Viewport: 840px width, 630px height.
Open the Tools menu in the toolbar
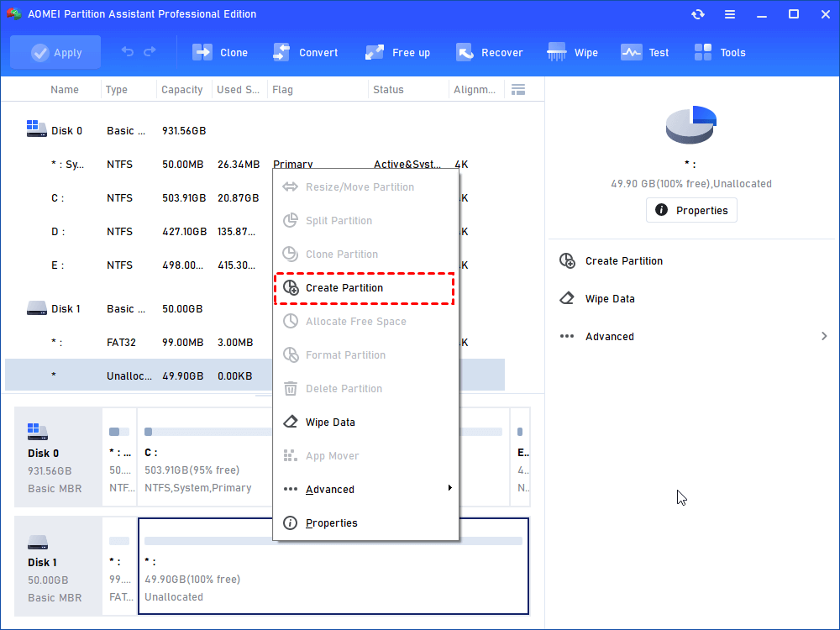coord(720,52)
